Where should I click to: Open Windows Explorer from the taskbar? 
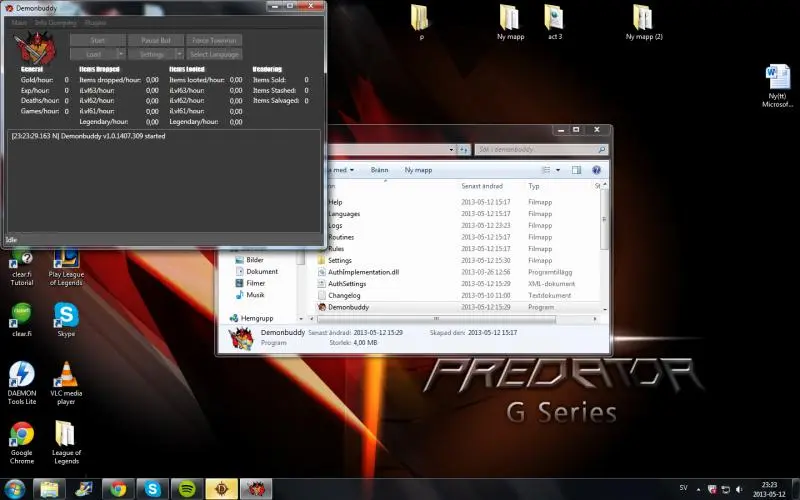(x=49, y=489)
